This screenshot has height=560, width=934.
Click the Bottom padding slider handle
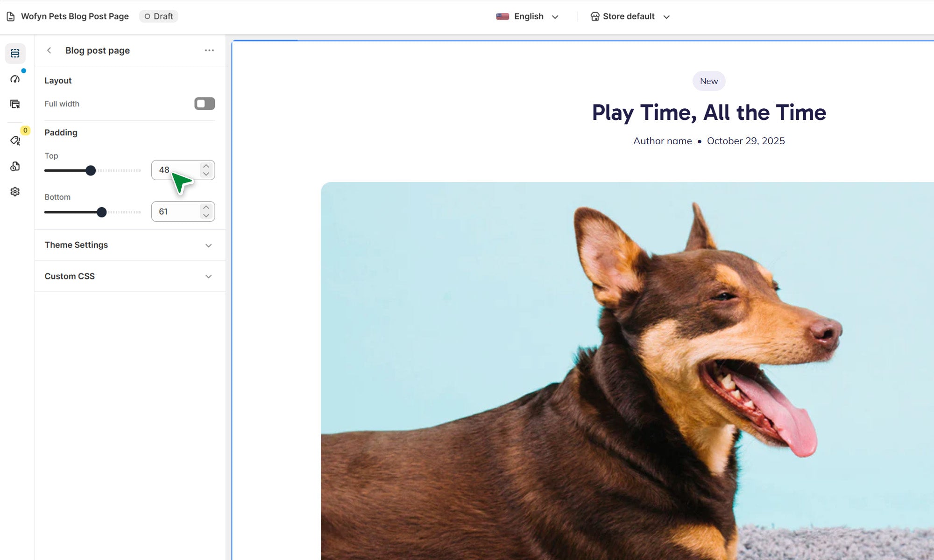coord(101,212)
